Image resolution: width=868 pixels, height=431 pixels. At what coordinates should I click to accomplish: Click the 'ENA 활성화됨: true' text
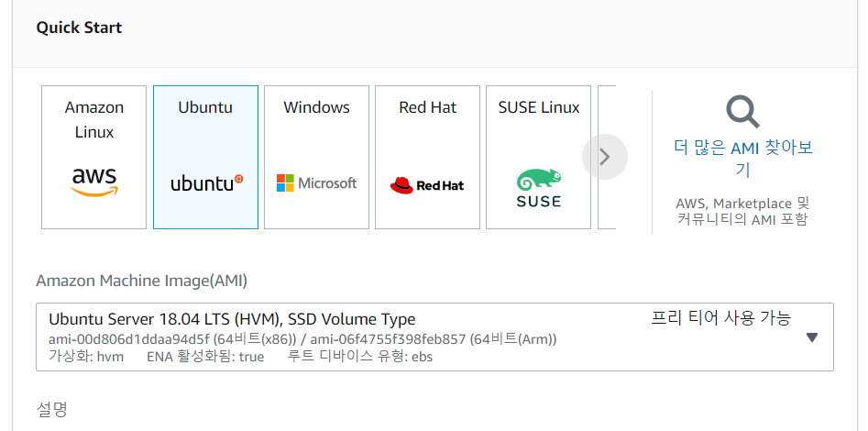tap(205, 356)
